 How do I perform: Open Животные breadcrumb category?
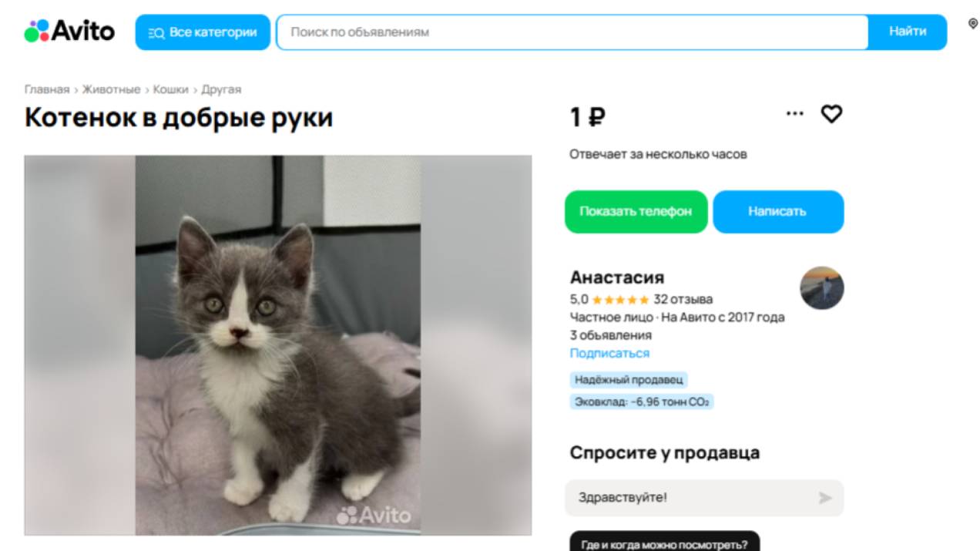tap(112, 89)
